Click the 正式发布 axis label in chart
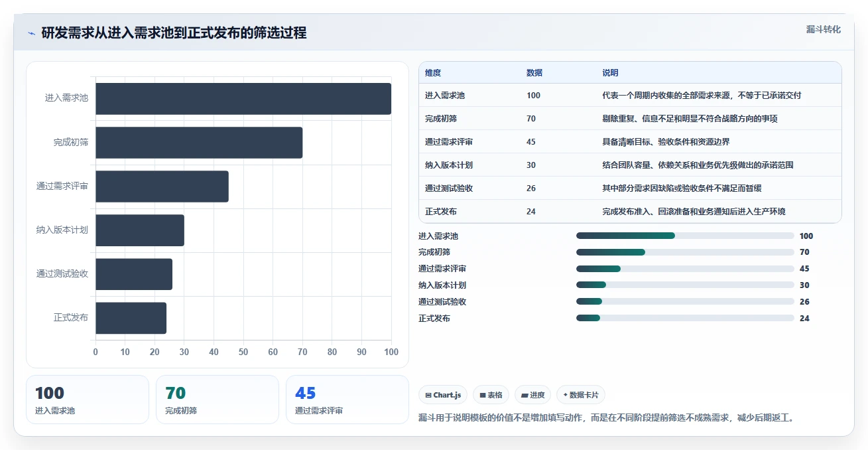868x450 pixels. click(71, 317)
